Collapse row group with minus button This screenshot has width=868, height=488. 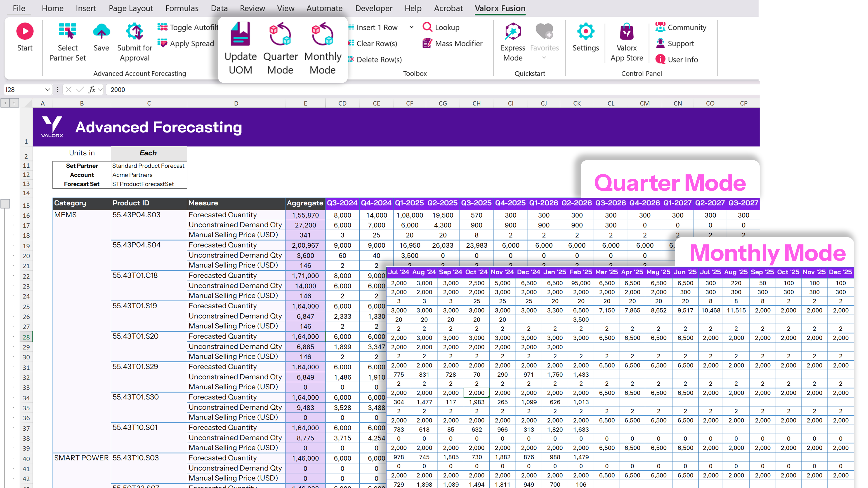tap(5, 204)
